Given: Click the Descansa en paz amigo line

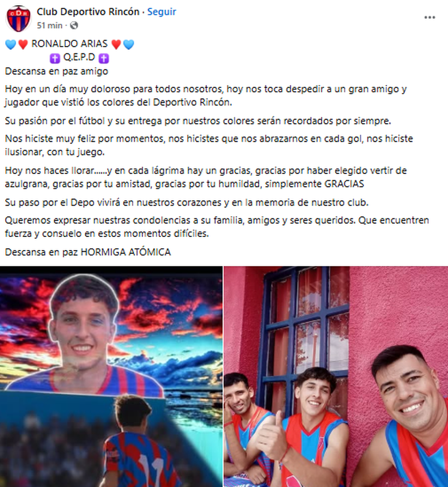Looking at the screenshot, I should [57, 71].
